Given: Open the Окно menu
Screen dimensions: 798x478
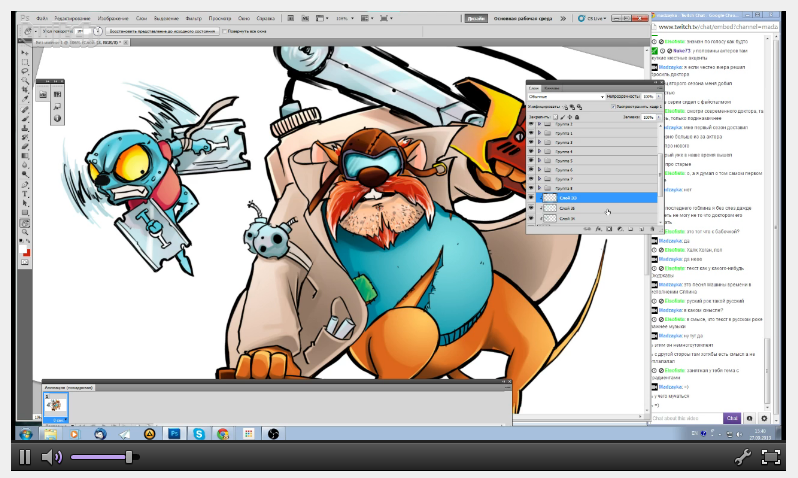Looking at the screenshot, I should (x=244, y=18).
